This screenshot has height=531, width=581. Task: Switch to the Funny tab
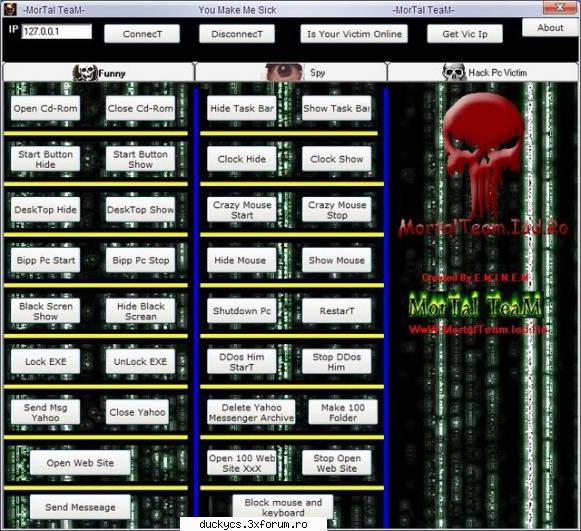(x=99, y=72)
